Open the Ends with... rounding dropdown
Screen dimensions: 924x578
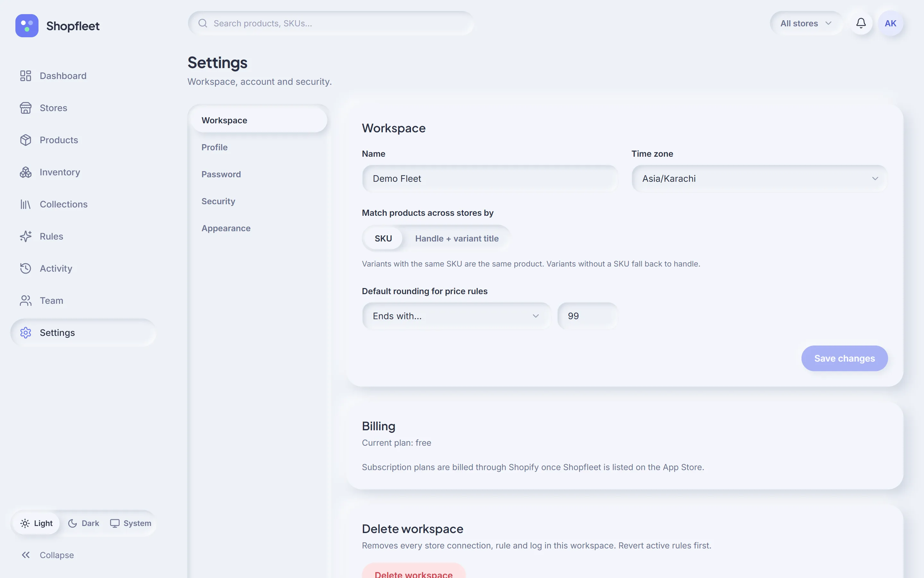click(456, 316)
